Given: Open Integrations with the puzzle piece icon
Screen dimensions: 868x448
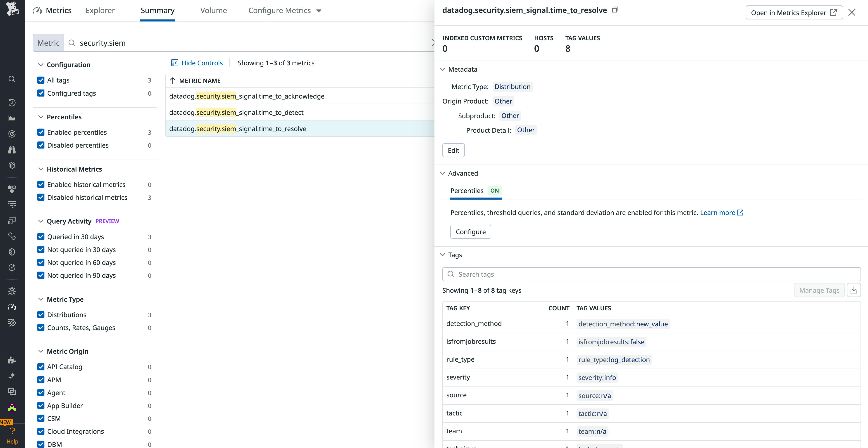Looking at the screenshot, I should pyautogui.click(x=12, y=360).
